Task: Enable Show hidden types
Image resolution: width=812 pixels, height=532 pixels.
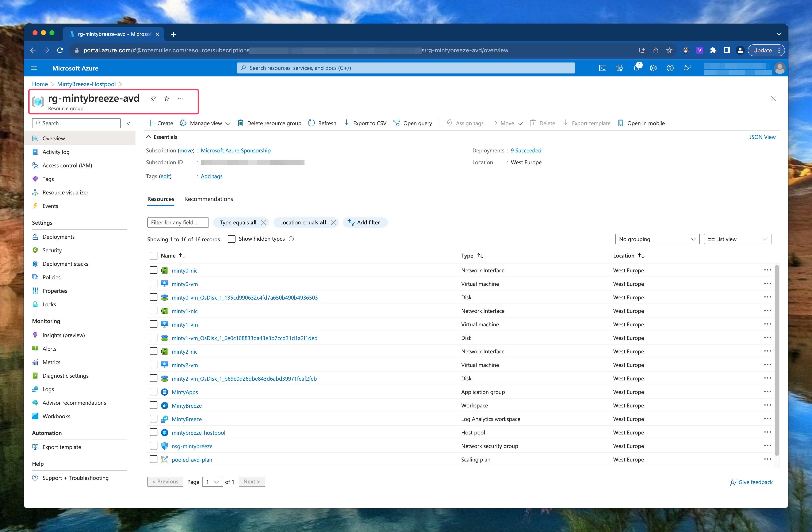Action: tap(232, 239)
